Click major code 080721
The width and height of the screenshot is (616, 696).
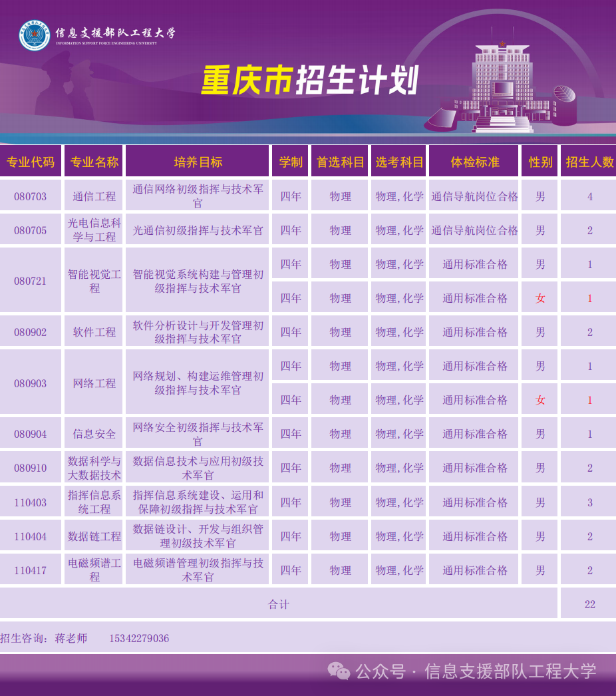click(30, 281)
